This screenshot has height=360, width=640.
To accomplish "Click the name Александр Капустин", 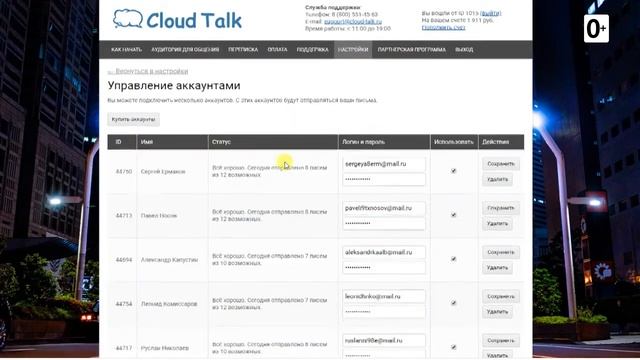I will point(169,260).
